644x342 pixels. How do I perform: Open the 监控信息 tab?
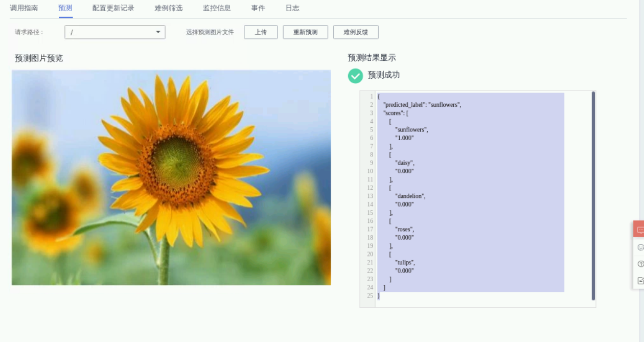tap(217, 8)
